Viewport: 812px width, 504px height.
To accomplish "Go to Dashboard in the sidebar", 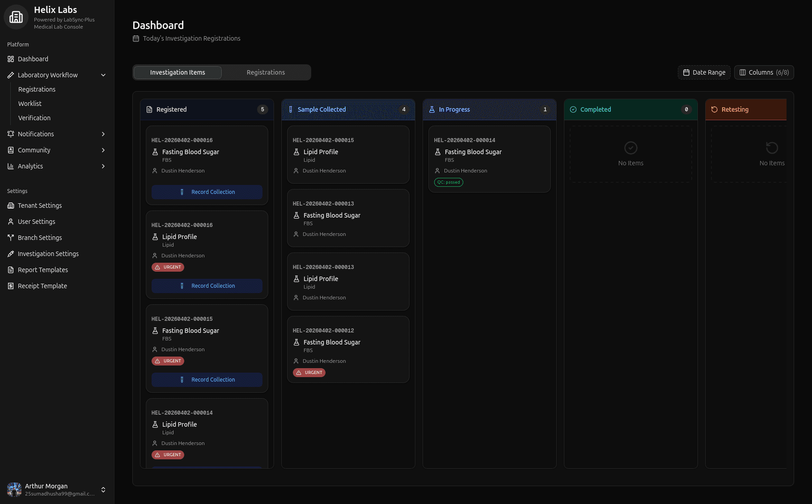I will (x=57, y=59).
